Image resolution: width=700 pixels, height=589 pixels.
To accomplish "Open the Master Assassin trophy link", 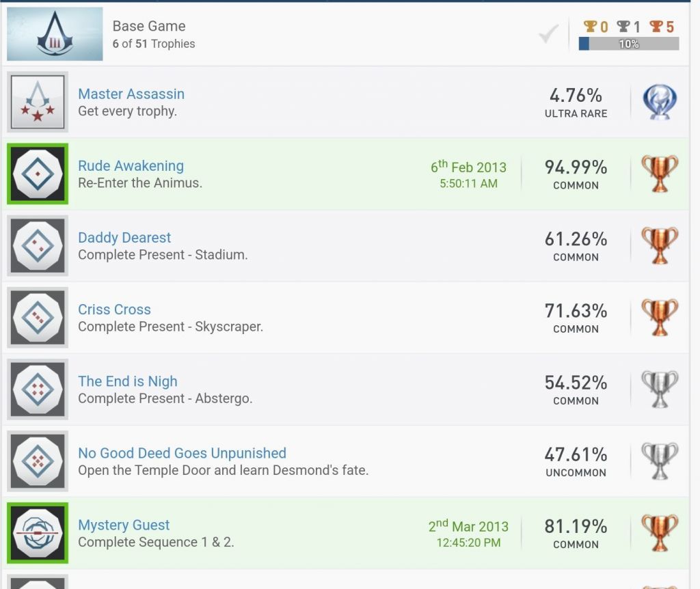I will click(131, 94).
